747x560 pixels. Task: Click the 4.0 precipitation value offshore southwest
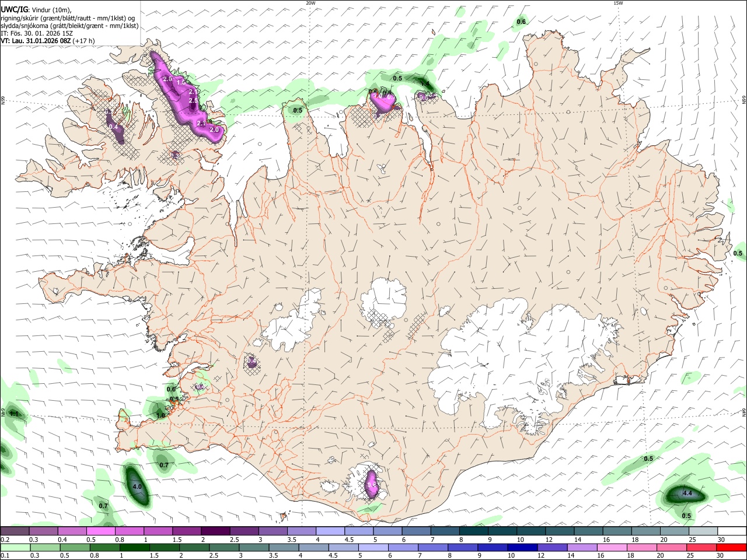coord(137,487)
